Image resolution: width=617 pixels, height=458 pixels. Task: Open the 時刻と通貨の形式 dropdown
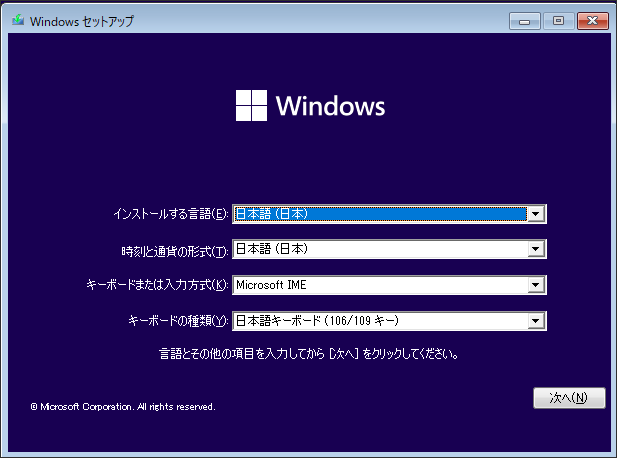[x=389, y=249]
